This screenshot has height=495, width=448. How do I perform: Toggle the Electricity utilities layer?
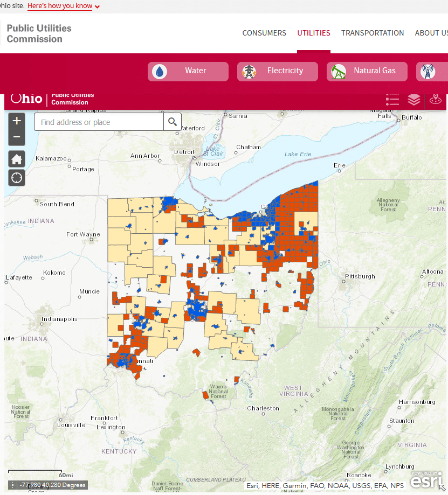click(277, 71)
